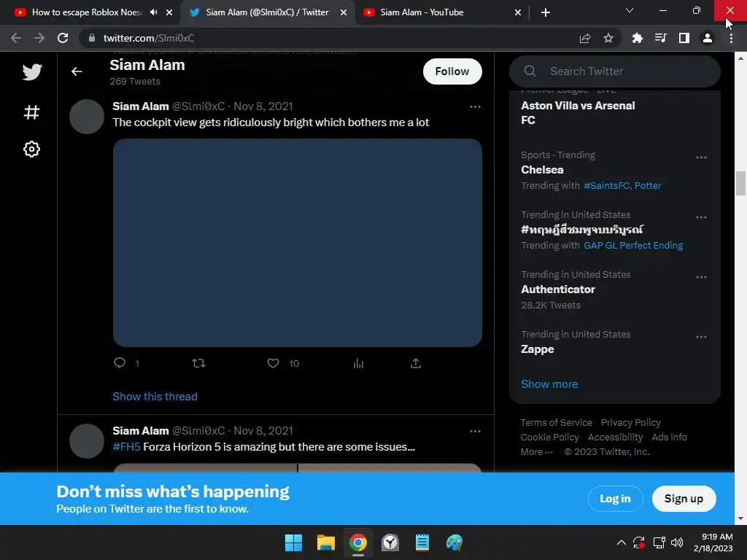Open File Explorer from taskbar
Viewport: 747px width, 560px height.
(x=326, y=542)
